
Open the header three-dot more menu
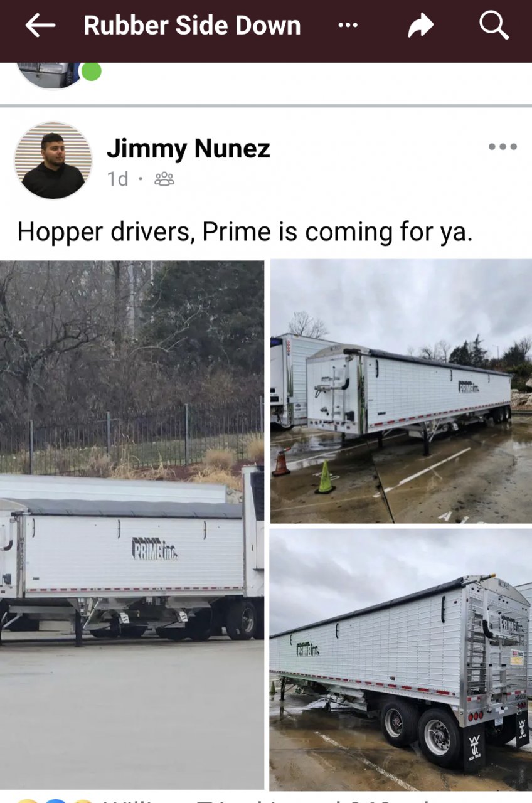coord(348,26)
